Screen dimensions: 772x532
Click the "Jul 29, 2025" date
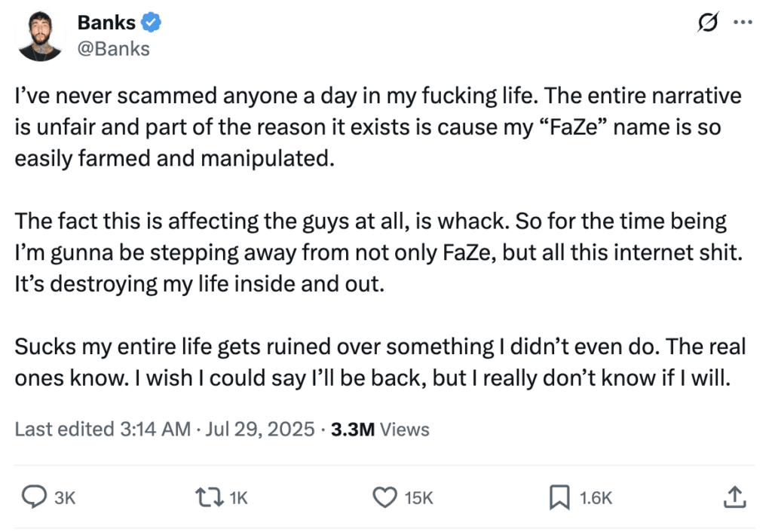pyautogui.click(x=259, y=430)
